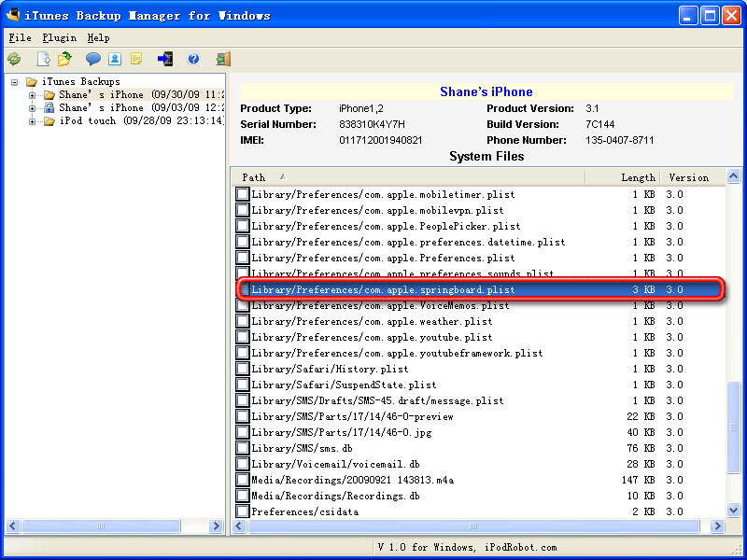Click the backup tree horizontal scrollbar thumb

101,525
